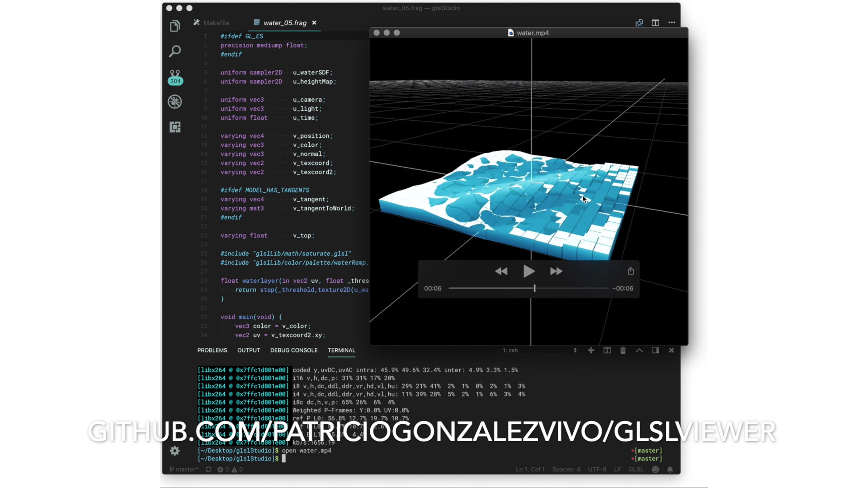Switch to the OUTPUT panel tab
Image resolution: width=868 pixels, height=488 pixels.
[x=249, y=350]
